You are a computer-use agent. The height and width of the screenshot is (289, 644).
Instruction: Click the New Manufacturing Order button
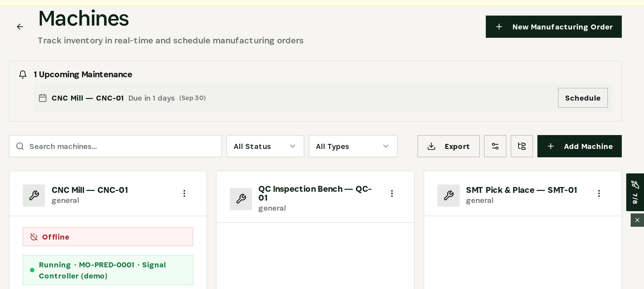pyautogui.click(x=554, y=27)
